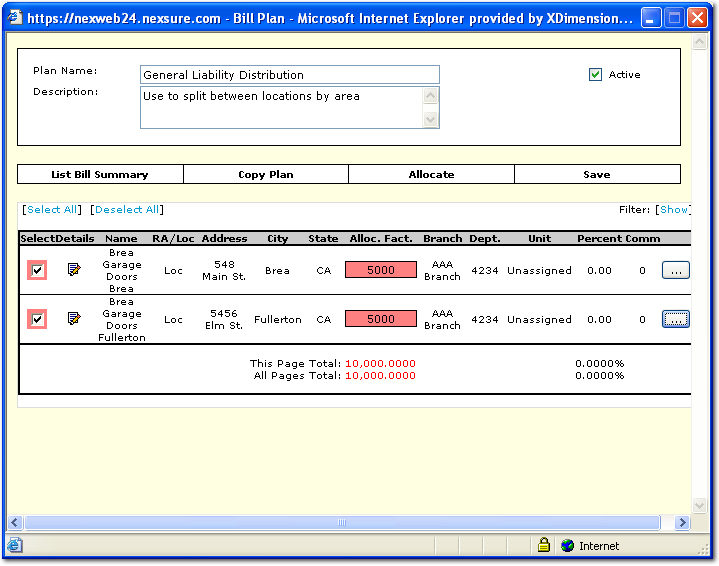Screen dimensions: 719x566
Task: Click the page vertical scroll down arrow
Action: (699, 505)
